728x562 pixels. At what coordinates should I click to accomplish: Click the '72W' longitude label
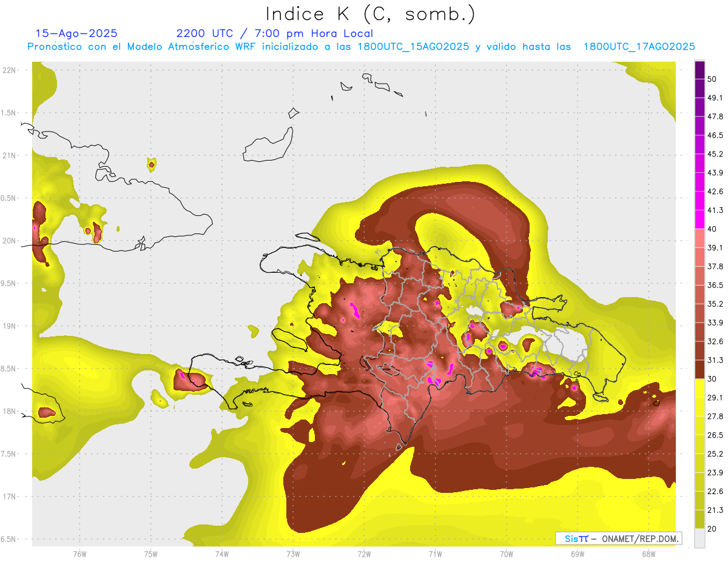364,554
